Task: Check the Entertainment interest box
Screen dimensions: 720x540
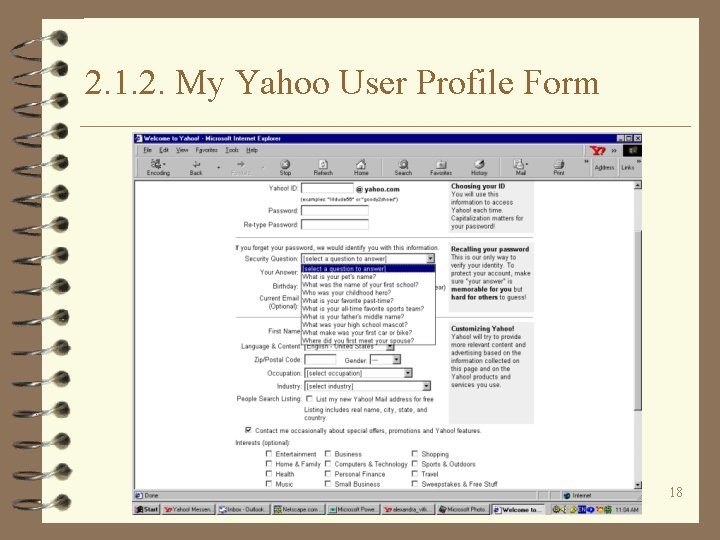Action: point(269,454)
